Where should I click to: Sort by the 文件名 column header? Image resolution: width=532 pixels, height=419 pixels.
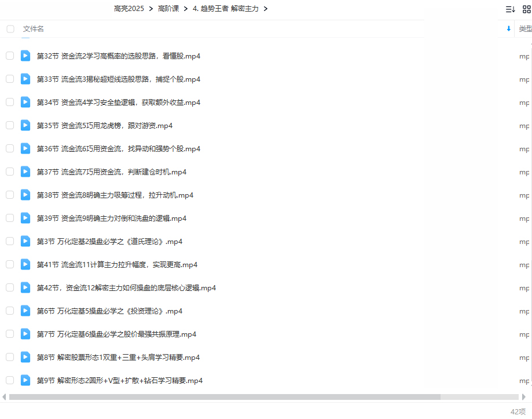coord(34,29)
